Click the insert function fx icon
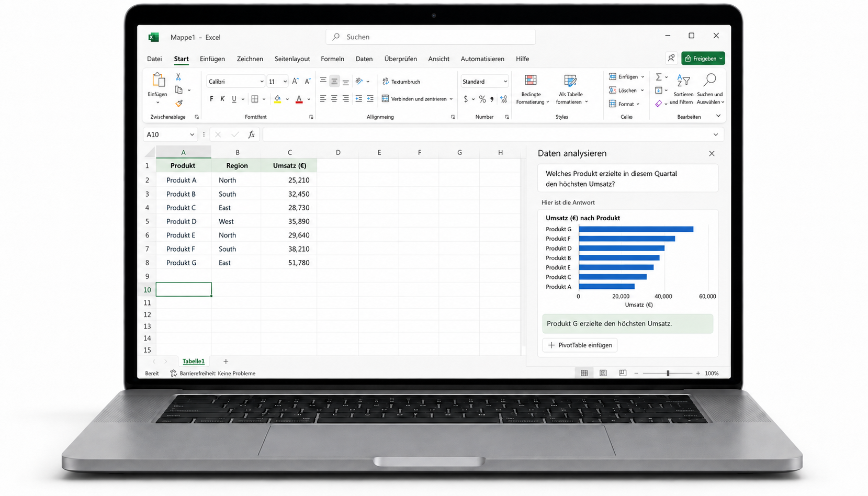The height and width of the screenshot is (496, 868). click(251, 134)
